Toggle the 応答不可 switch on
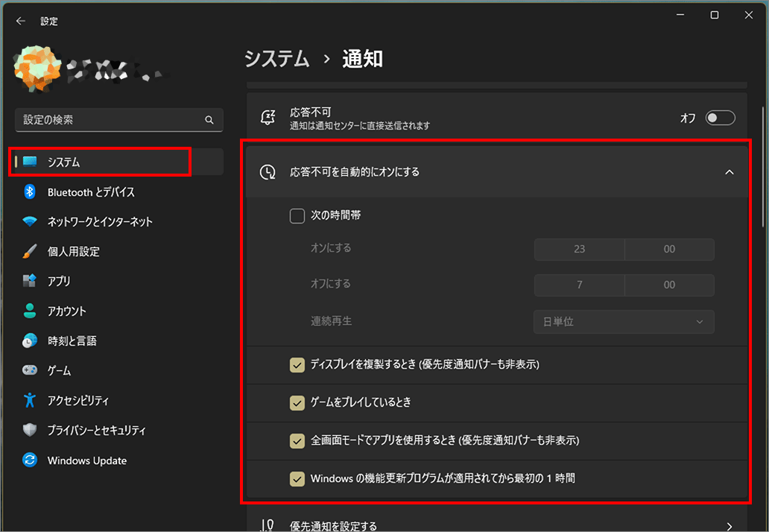Screen dimensions: 769x532 tap(720, 118)
